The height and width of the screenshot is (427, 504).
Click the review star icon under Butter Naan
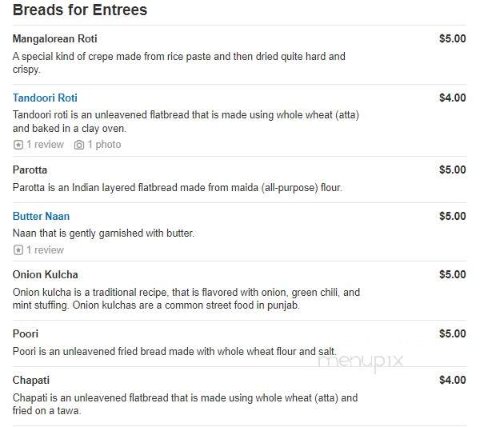point(18,250)
